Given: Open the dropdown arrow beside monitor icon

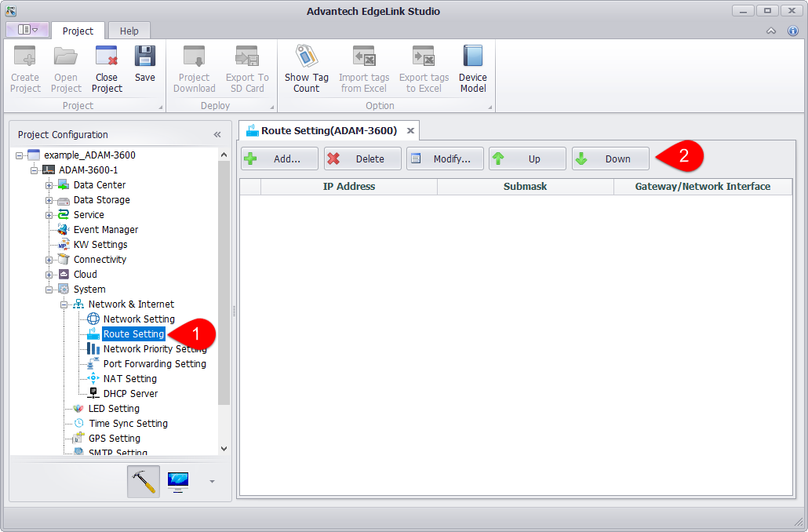Looking at the screenshot, I should click(x=212, y=482).
